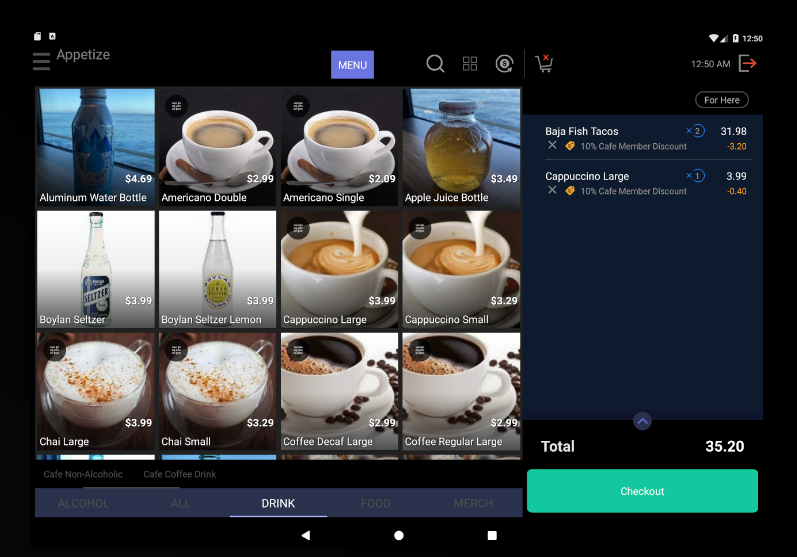The image size is (797, 557).
Task: Open modifiers icon on Cappuccino Small
Action: 420,228
